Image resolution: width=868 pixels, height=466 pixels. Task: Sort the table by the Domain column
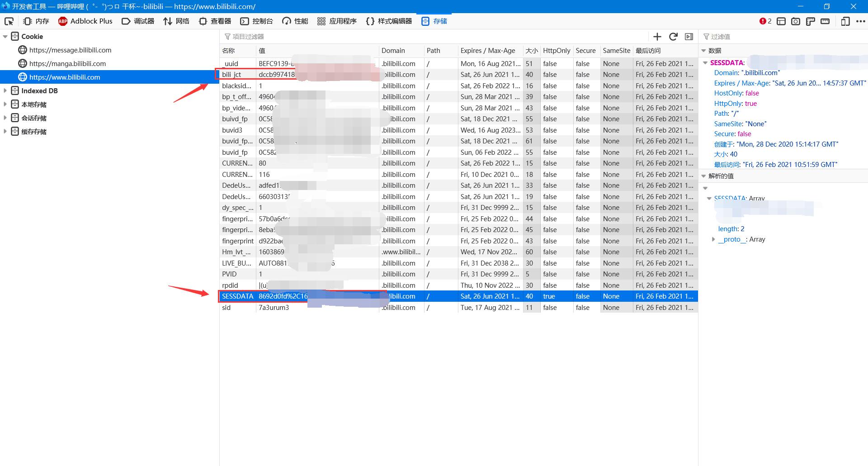401,51
